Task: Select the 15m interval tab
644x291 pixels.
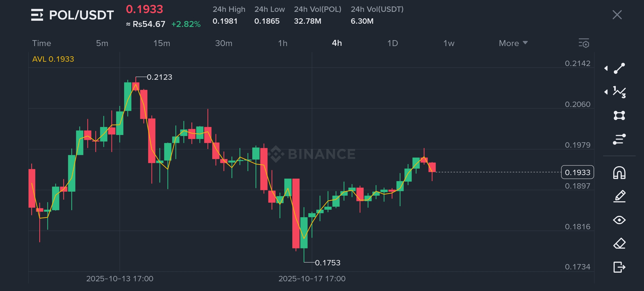Action: tap(162, 43)
